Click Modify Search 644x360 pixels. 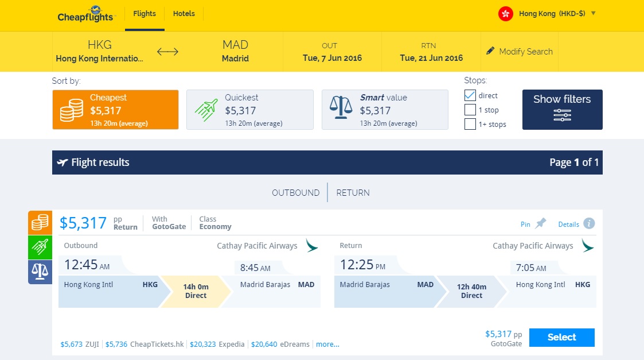pos(520,52)
